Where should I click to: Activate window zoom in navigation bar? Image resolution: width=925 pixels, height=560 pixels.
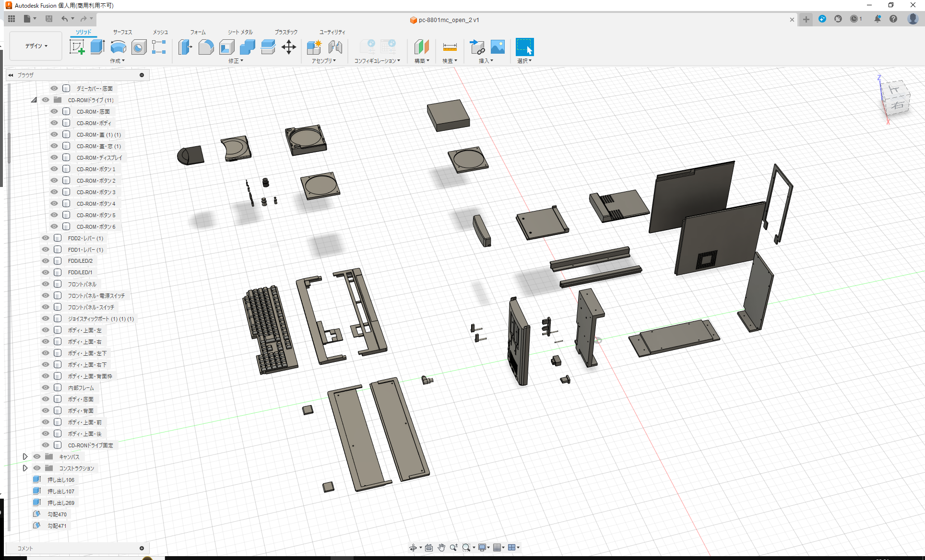pyautogui.click(x=467, y=547)
